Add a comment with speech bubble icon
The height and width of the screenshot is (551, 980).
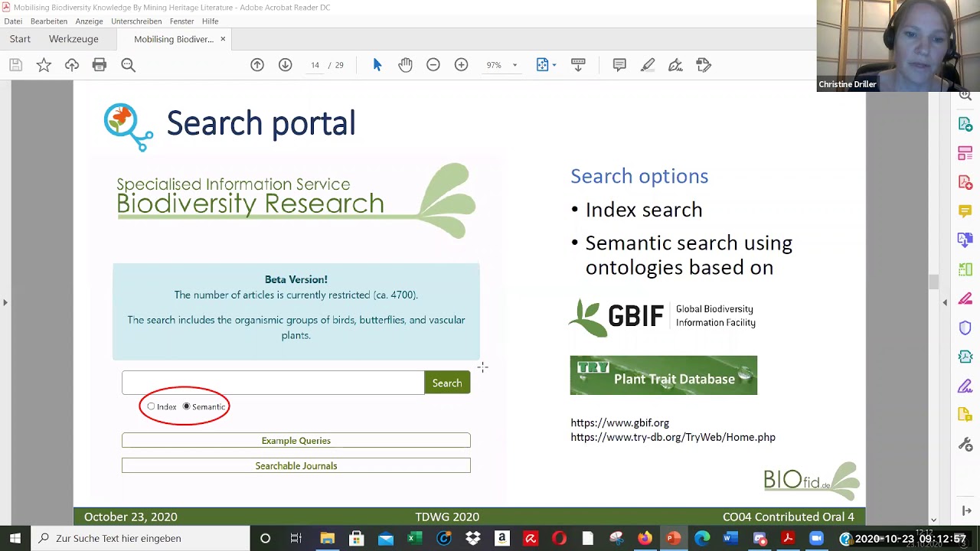coord(619,65)
